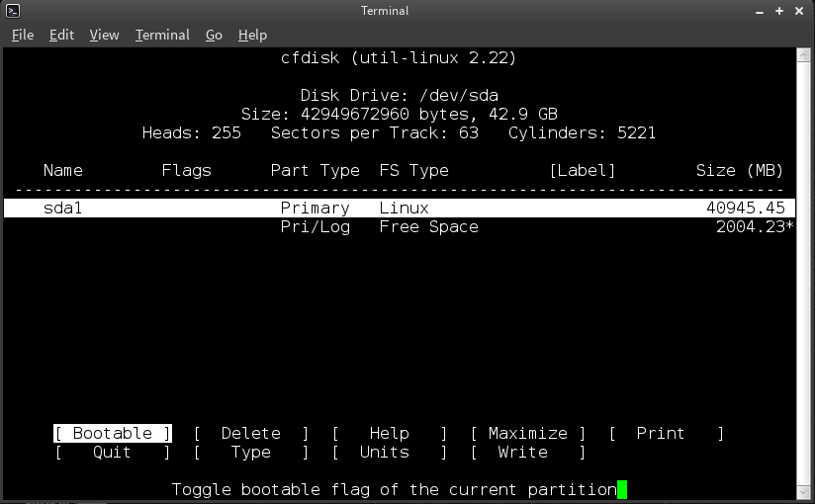Select the Bootable option in cfdisk
Viewport: 815px width, 504px height.
[x=113, y=433]
